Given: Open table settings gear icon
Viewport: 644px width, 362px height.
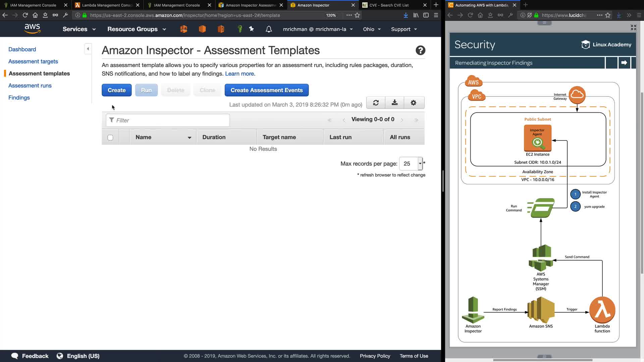Looking at the screenshot, I should [413, 103].
